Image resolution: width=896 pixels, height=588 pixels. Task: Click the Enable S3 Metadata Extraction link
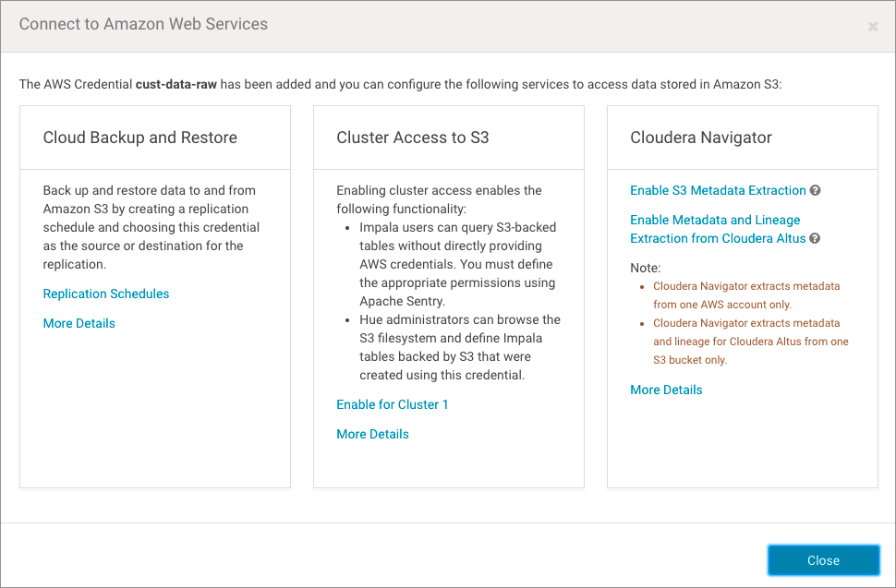pyautogui.click(x=718, y=190)
